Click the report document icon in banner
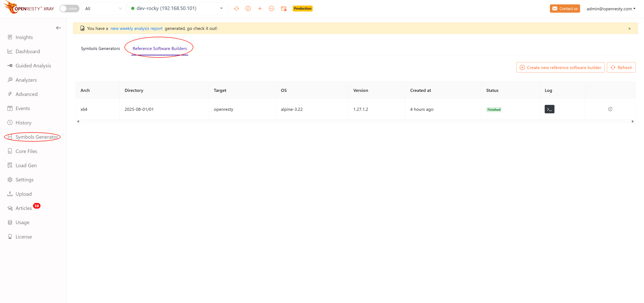The width and height of the screenshot is (644, 303). pos(82,28)
